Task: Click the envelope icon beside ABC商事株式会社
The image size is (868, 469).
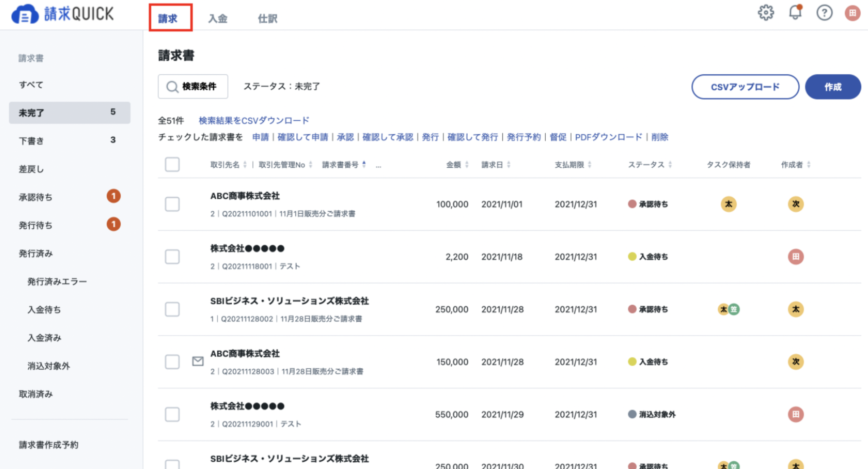Action: 198,361
